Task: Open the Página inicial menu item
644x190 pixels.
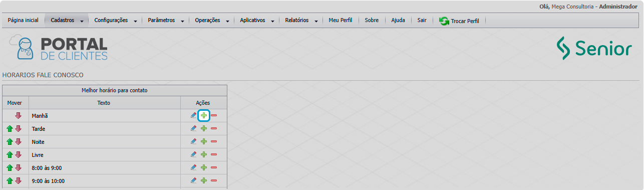Action: (x=23, y=21)
